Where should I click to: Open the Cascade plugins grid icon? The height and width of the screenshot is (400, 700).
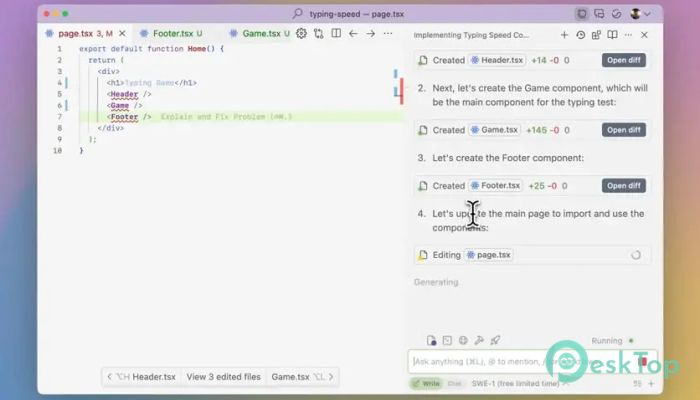click(x=596, y=35)
